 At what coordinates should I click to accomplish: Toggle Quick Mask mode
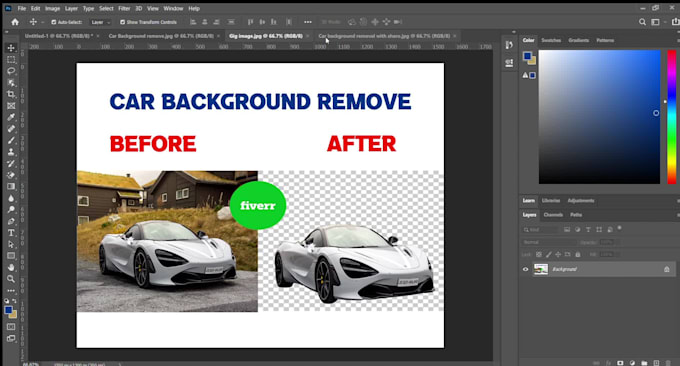11,326
